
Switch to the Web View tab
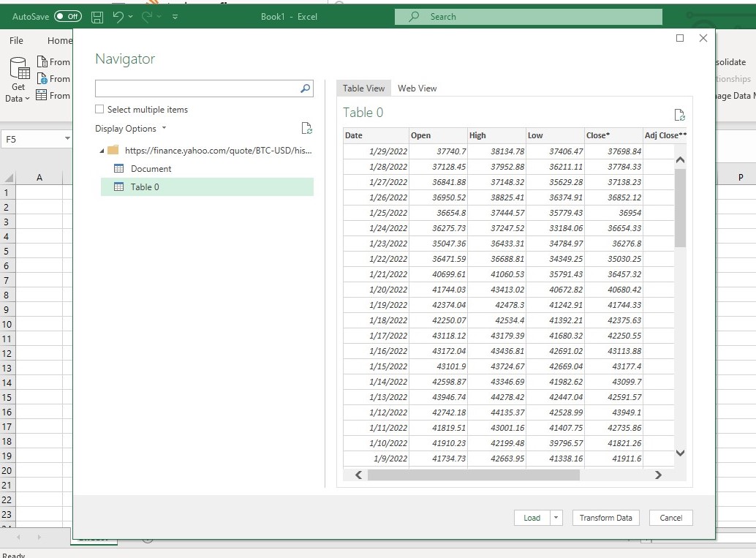coord(417,88)
